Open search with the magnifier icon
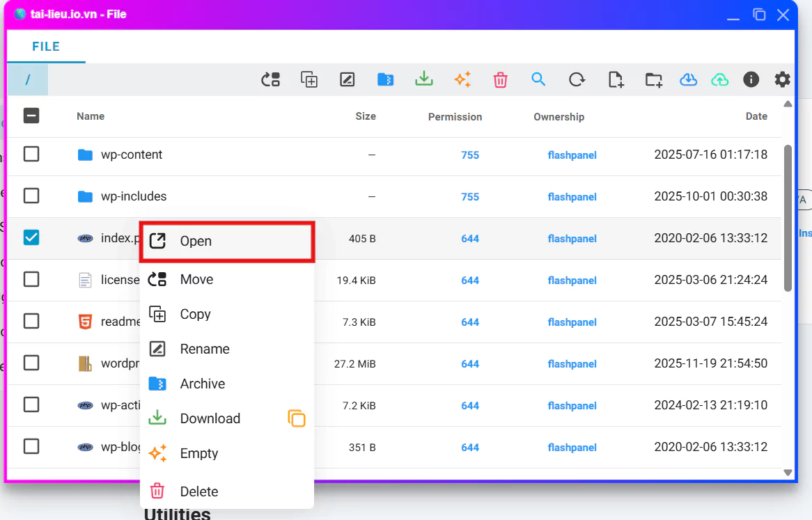This screenshot has width=812, height=520. pos(538,79)
